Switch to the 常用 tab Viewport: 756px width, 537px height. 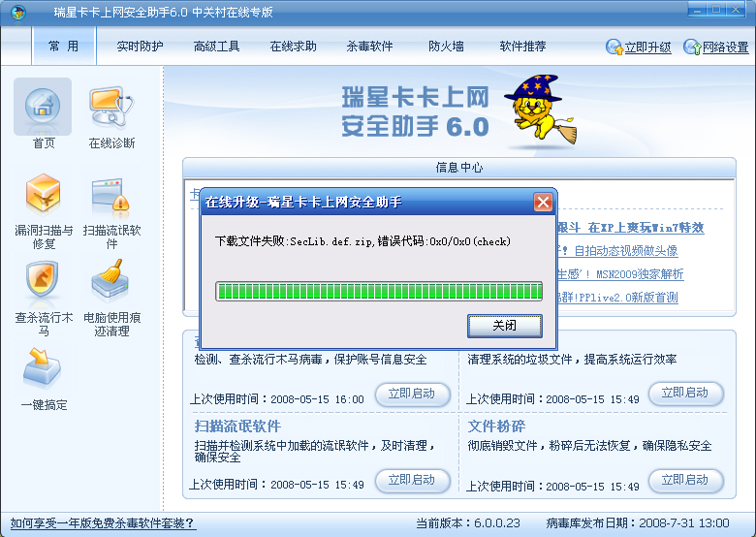coord(64,46)
